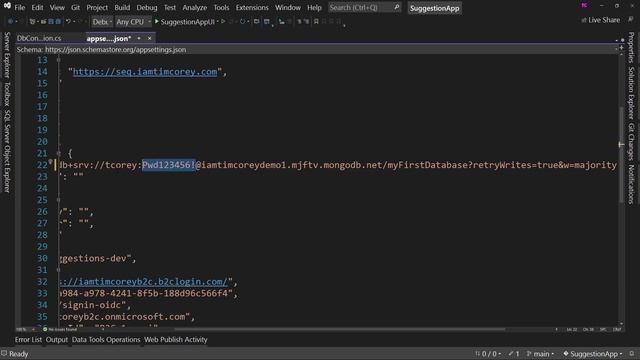Image resolution: width=640 pixels, height=360 pixels.
Task: Click the Save toolbar icon
Action: 51,21
